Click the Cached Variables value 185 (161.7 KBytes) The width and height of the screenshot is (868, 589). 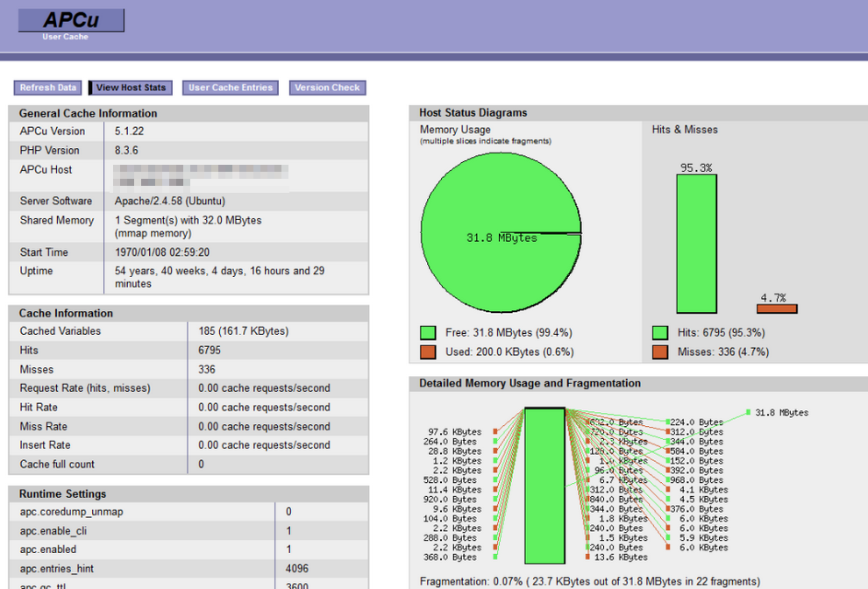coord(244,331)
